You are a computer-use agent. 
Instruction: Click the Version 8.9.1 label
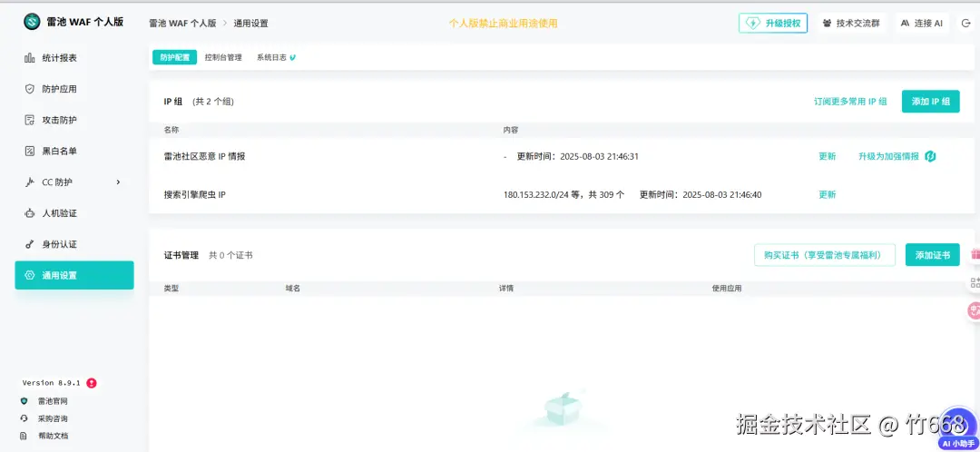pos(51,383)
